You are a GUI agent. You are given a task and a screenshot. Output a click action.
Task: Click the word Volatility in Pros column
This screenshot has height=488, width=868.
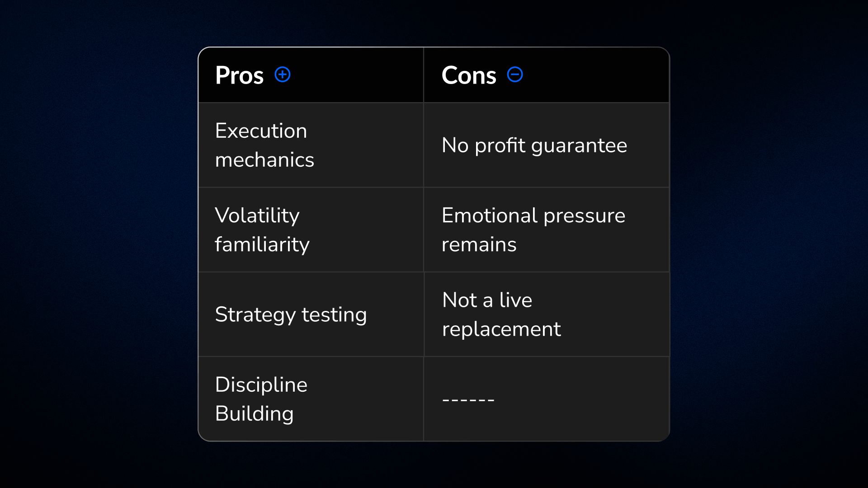coord(257,216)
